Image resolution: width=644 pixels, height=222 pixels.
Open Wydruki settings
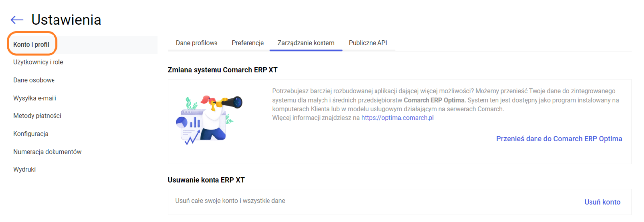pos(24,169)
